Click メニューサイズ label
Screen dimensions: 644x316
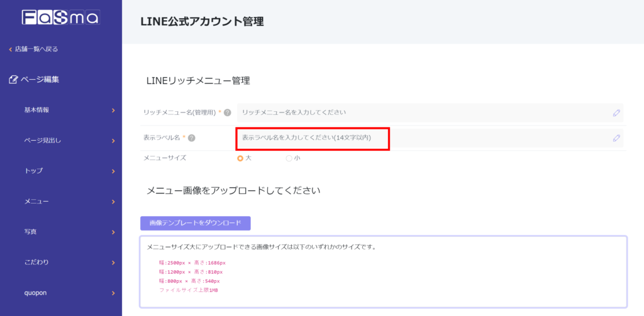pos(165,158)
